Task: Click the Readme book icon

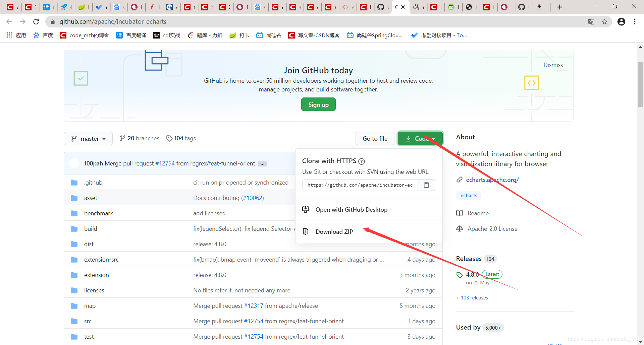Action: point(460,213)
